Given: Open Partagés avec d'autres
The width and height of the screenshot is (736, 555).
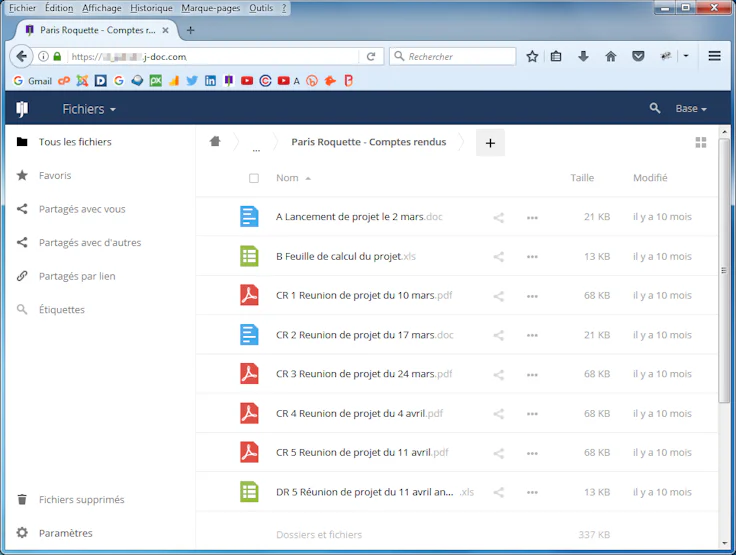Looking at the screenshot, I should click(x=90, y=243).
